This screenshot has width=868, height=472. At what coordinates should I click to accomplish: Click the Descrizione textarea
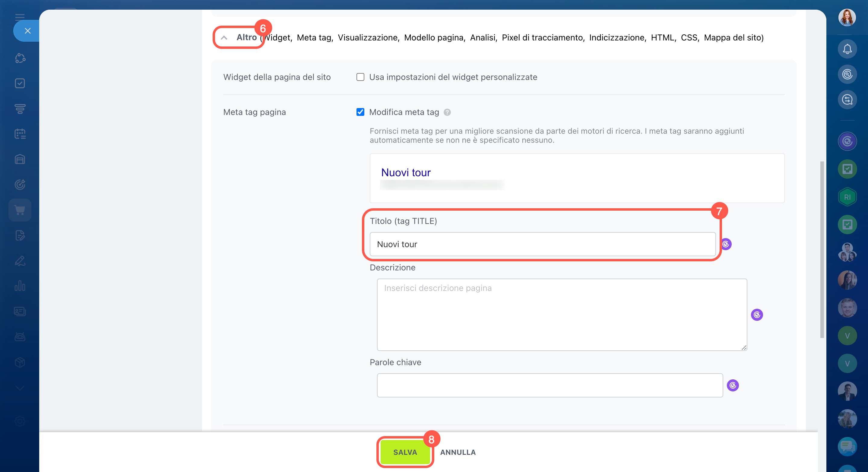click(562, 315)
